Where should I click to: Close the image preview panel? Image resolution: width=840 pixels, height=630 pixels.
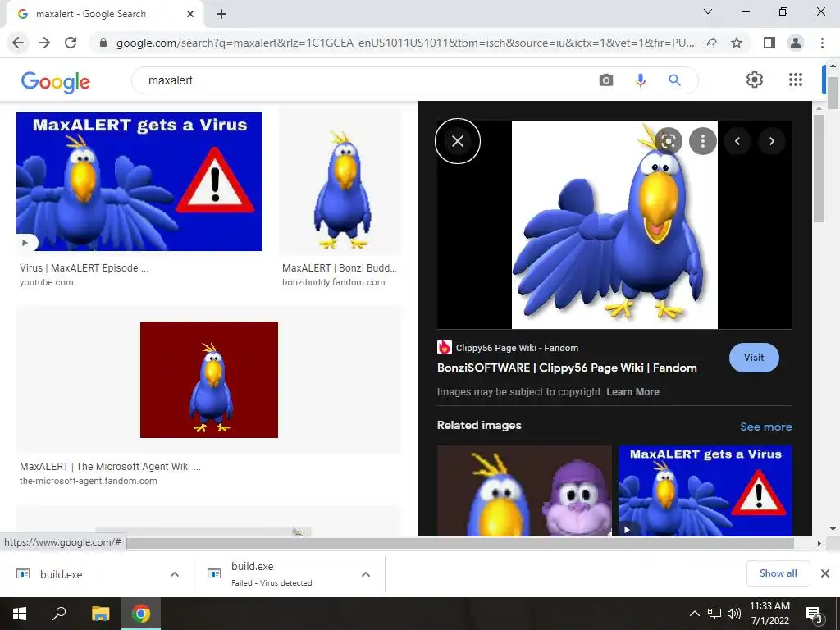coord(458,141)
